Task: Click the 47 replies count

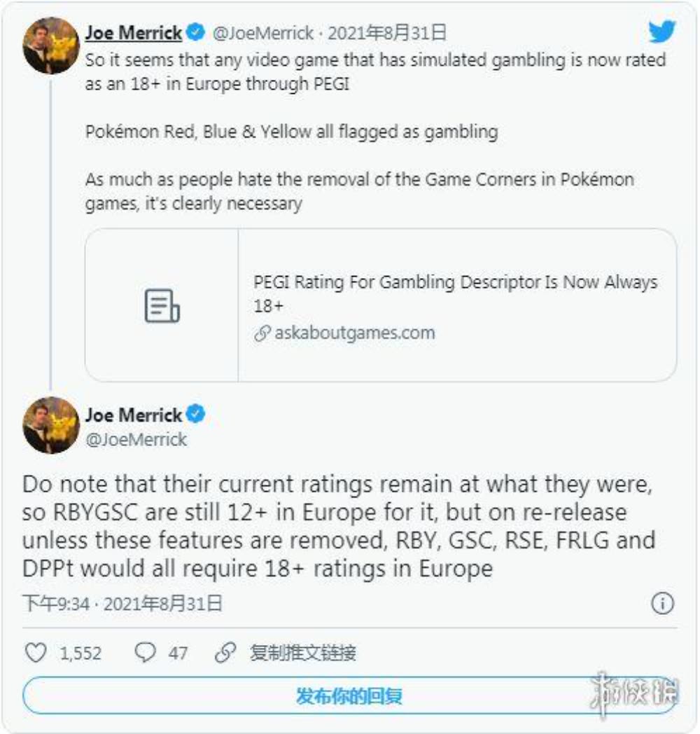Action: [x=178, y=653]
